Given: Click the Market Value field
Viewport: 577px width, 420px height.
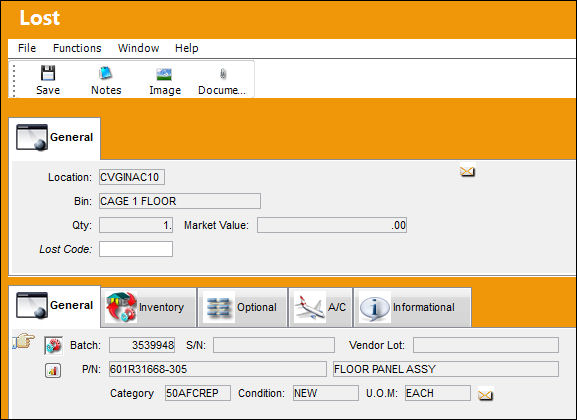Looking at the screenshot, I should tap(332, 225).
